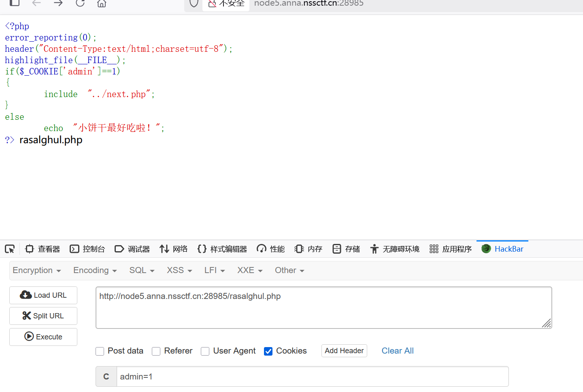
Task: Expand the SQL dropdown menu
Action: click(x=142, y=270)
